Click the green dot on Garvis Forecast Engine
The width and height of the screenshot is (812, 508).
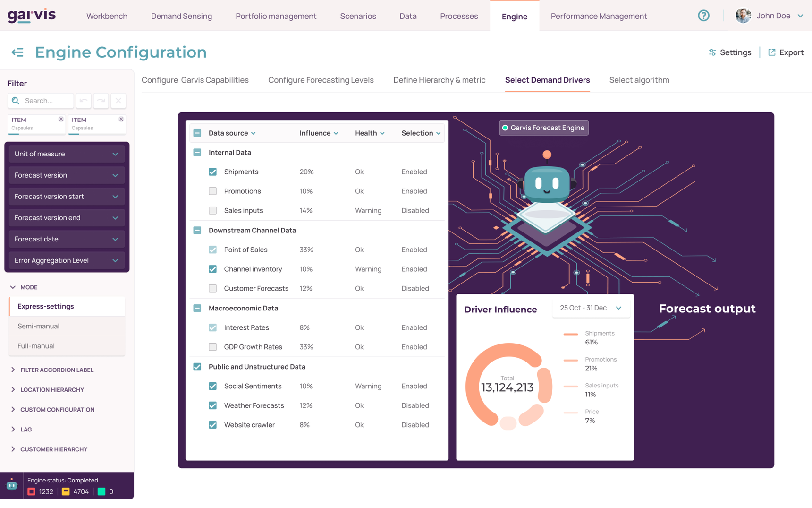click(505, 128)
